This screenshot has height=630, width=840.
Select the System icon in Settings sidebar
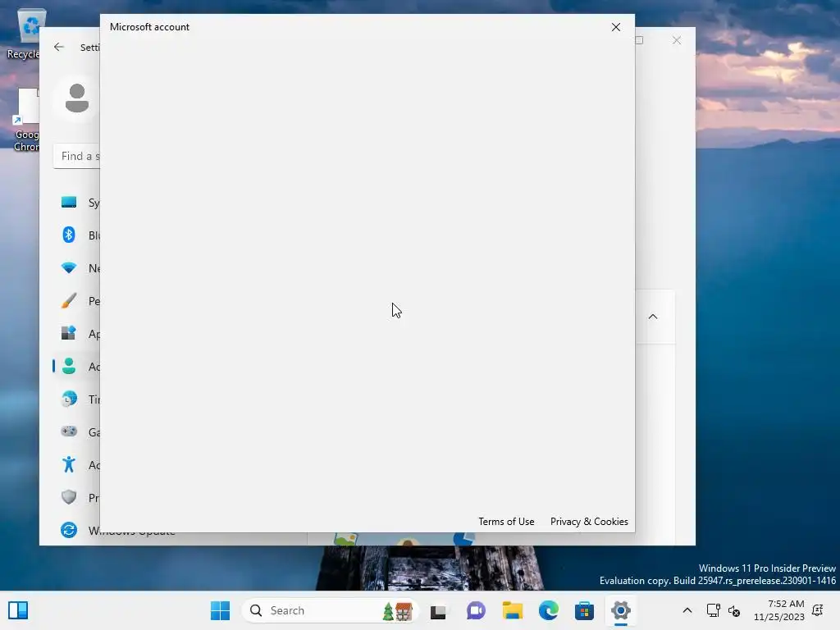tap(69, 202)
